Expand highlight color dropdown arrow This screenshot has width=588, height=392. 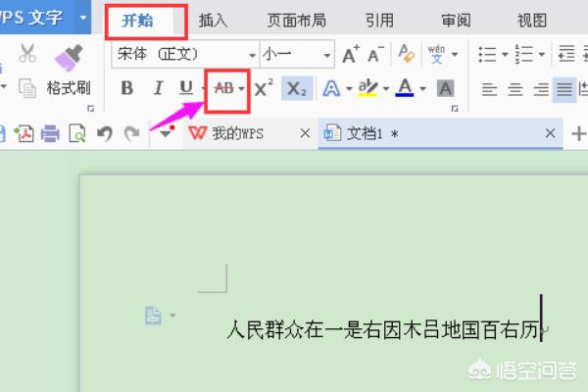385,89
